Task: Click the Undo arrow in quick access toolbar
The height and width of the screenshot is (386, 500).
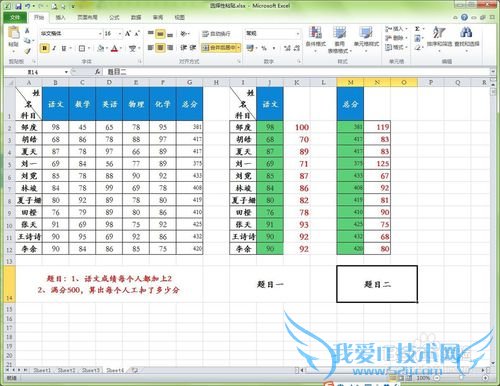Action: click(28, 6)
